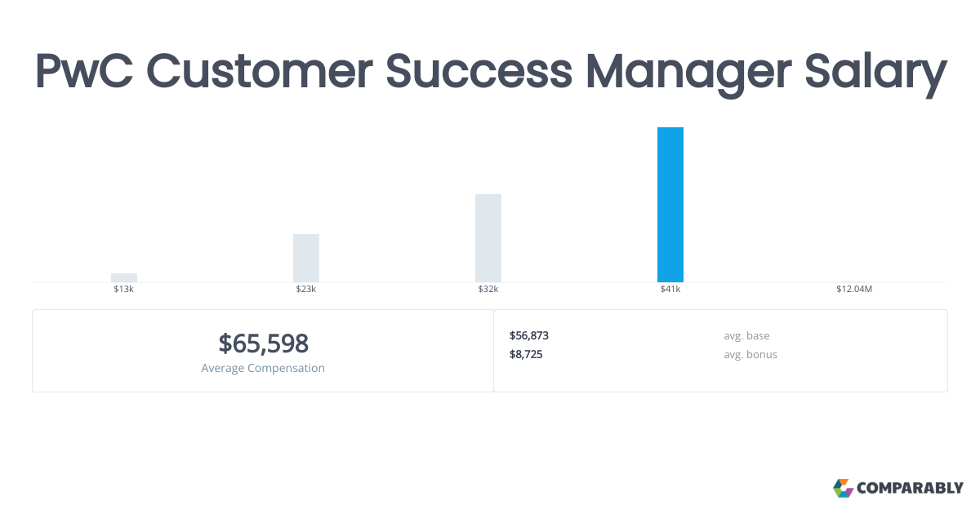Click the $8,725 bonus value
This screenshot has height=514, width=980.
tap(526, 354)
